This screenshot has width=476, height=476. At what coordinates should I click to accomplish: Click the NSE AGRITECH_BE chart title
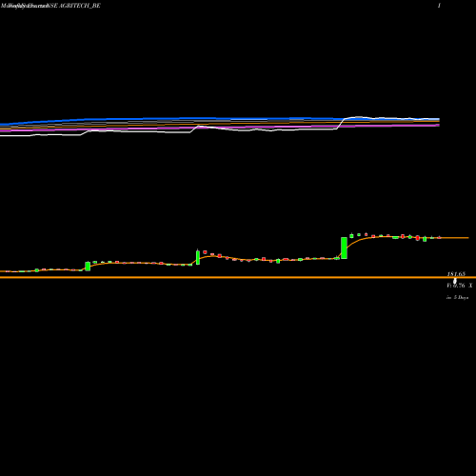(74, 6)
